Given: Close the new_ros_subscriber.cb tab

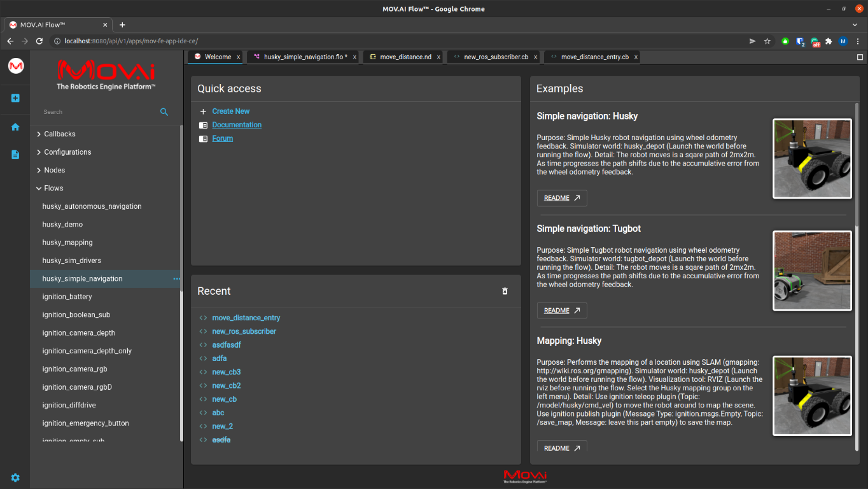Looking at the screenshot, I should pyautogui.click(x=535, y=57).
